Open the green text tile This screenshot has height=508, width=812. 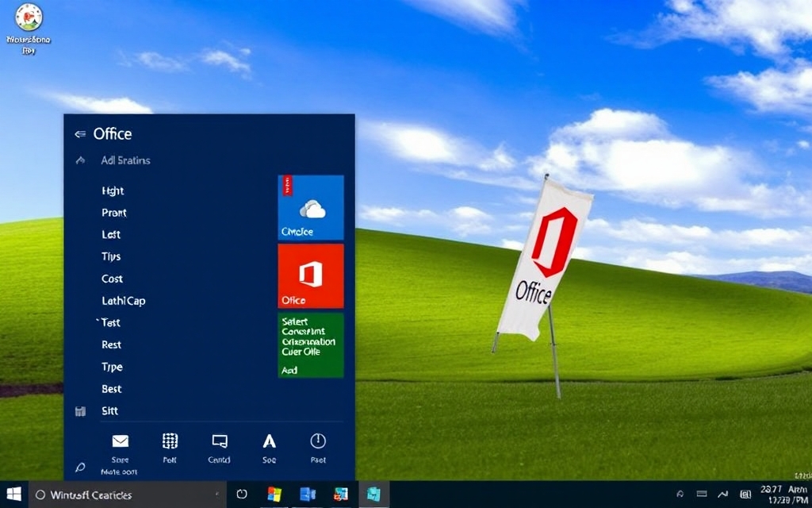point(311,344)
